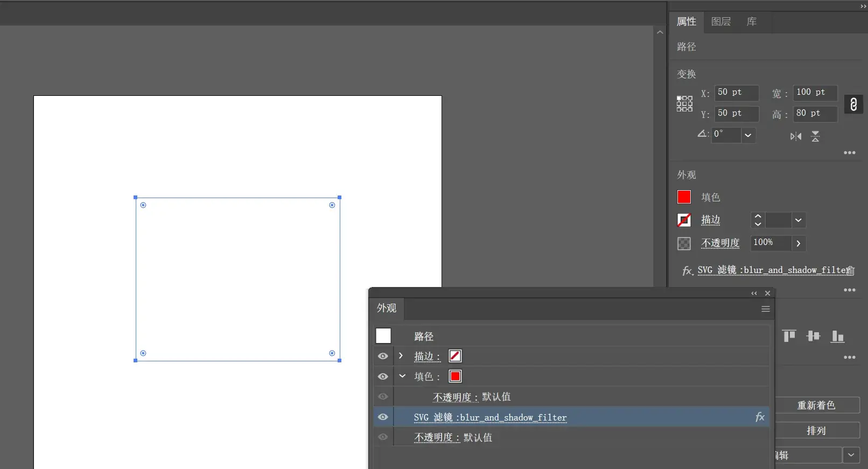Collapse the floating 外观 panel
Screen dimensions: 868x469
point(754,293)
